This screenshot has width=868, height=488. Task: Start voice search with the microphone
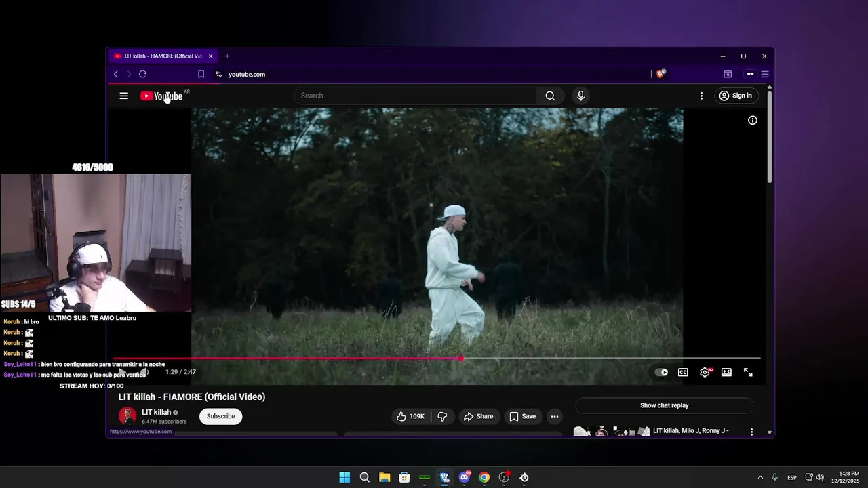tap(580, 96)
